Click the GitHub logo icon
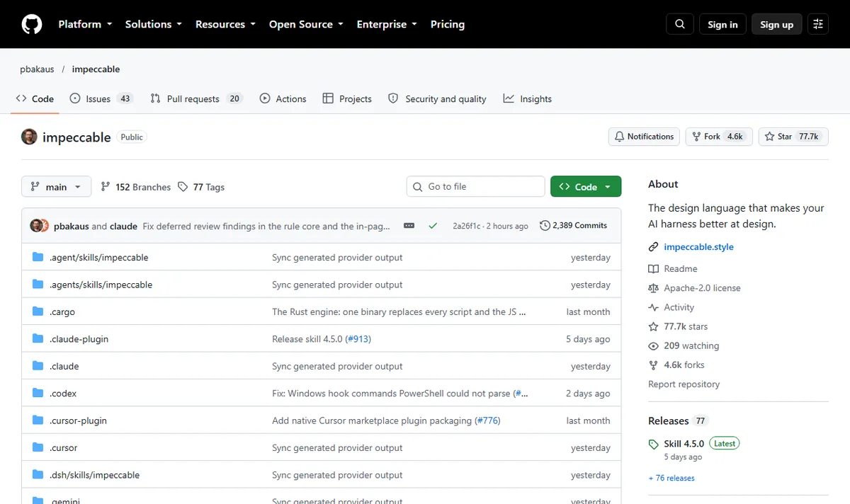 point(32,24)
